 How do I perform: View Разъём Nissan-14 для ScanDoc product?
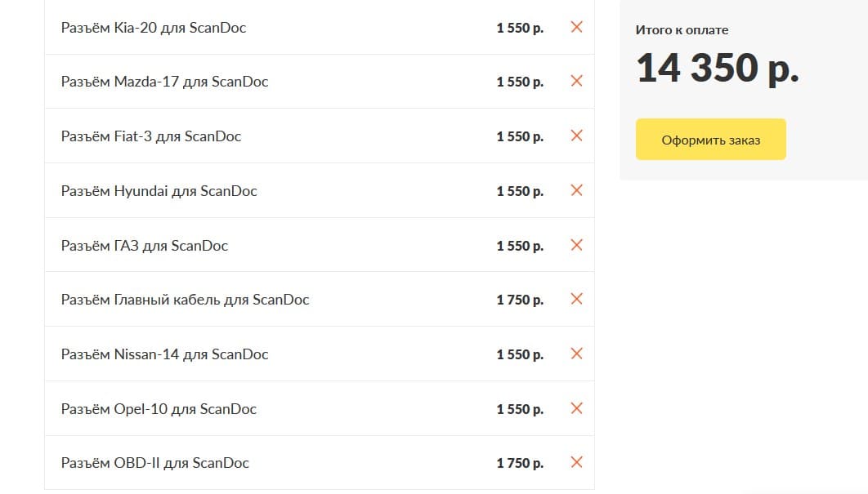(164, 354)
